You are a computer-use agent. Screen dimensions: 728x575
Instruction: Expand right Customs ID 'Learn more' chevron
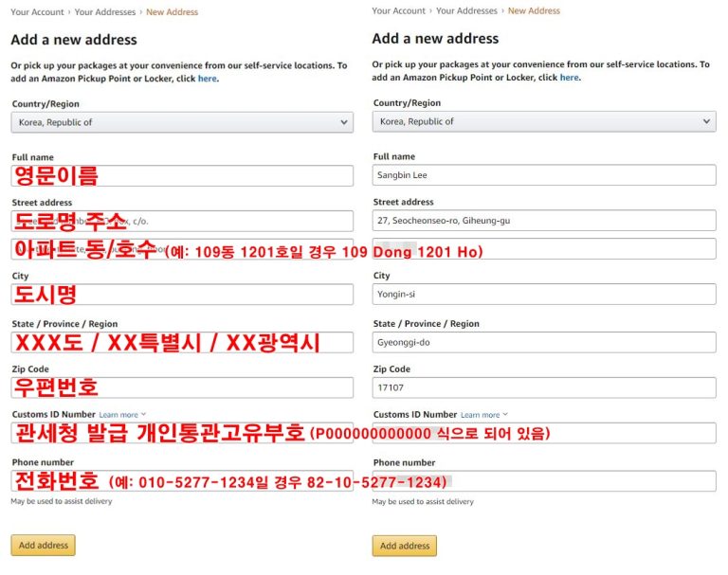coord(507,415)
